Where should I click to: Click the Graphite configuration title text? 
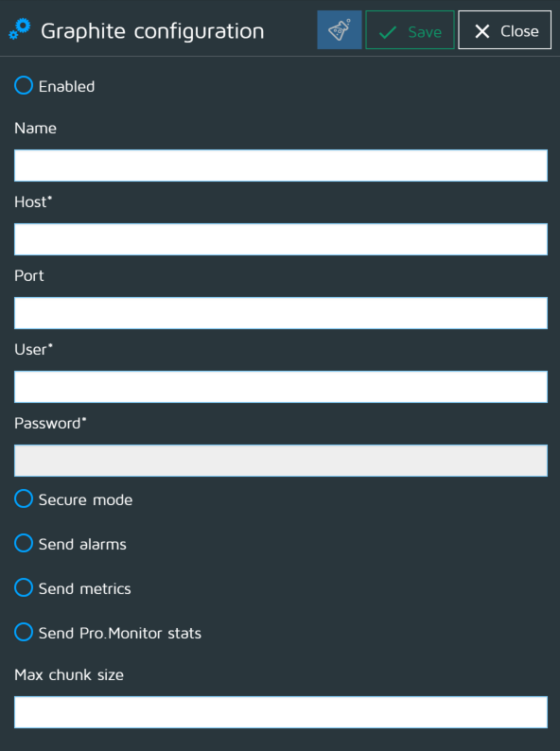152,31
